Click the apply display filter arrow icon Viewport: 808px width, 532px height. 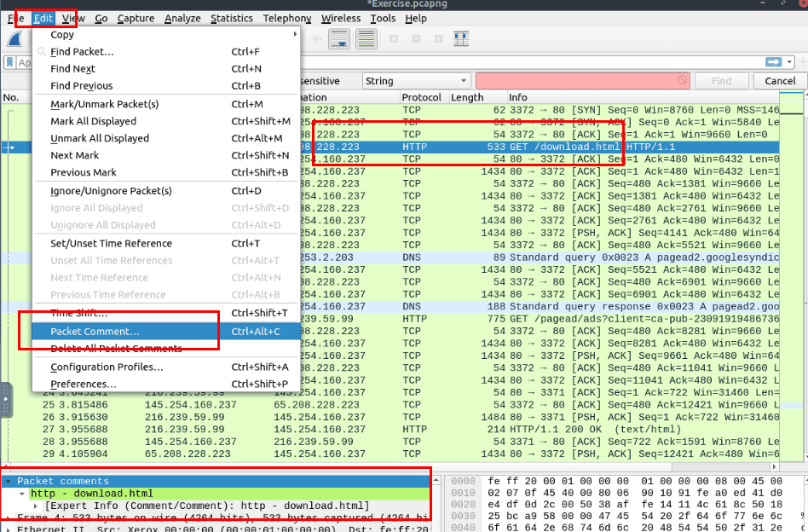pyautogui.click(x=773, y=62)
